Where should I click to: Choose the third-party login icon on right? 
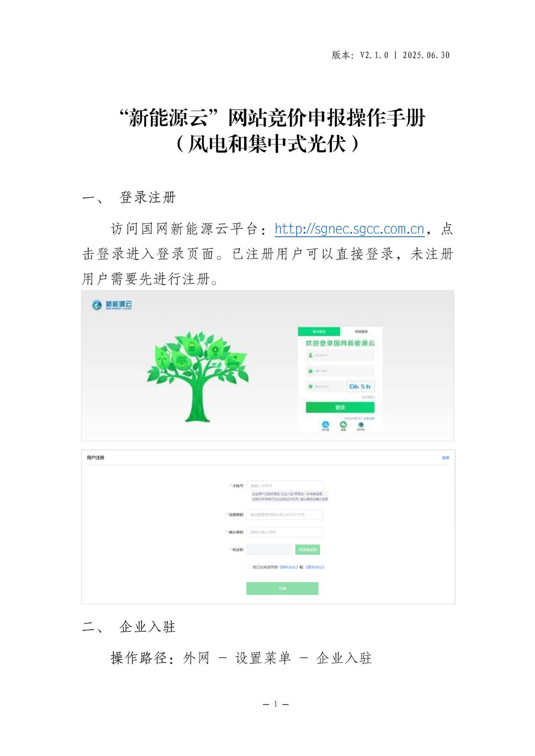(361, 424)
